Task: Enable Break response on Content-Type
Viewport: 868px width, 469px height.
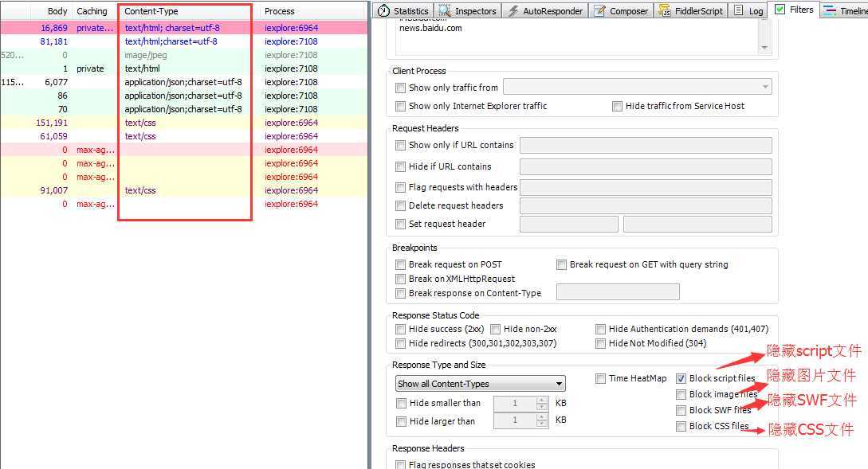Action: coord(400,294)
